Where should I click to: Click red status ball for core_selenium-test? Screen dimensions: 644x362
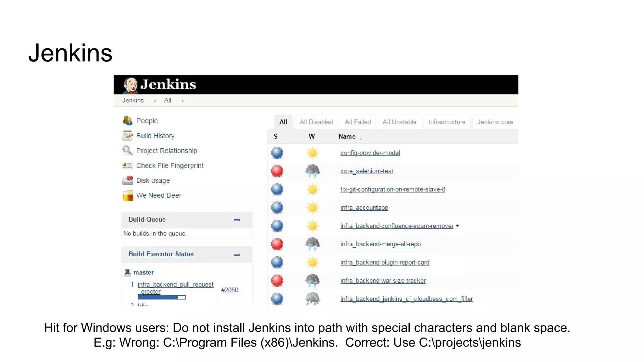[277, 171]
